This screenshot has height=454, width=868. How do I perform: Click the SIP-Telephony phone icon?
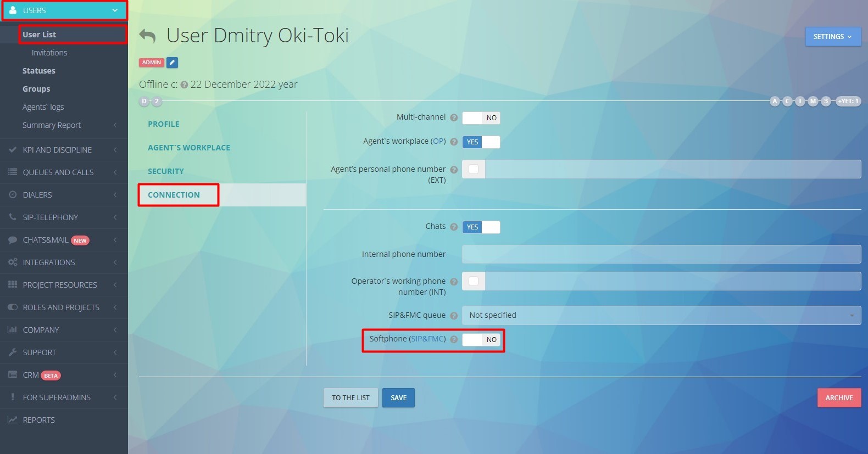[12, 217]
